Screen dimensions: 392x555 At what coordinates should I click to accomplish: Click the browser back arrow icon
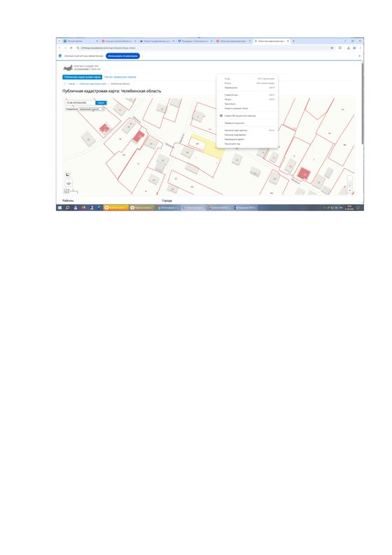[59, 48]
